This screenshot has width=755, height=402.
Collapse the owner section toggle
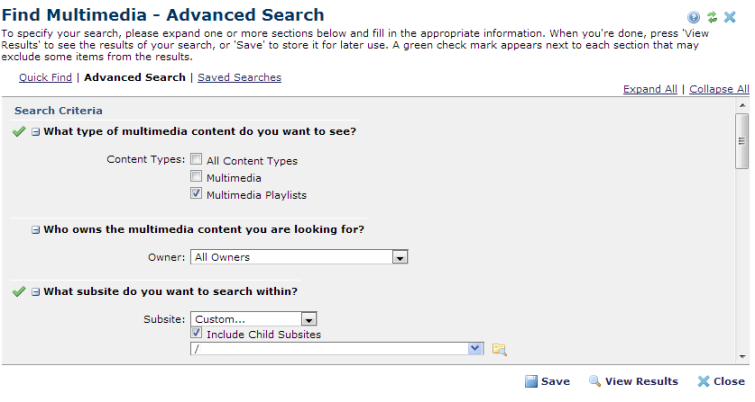36,230
